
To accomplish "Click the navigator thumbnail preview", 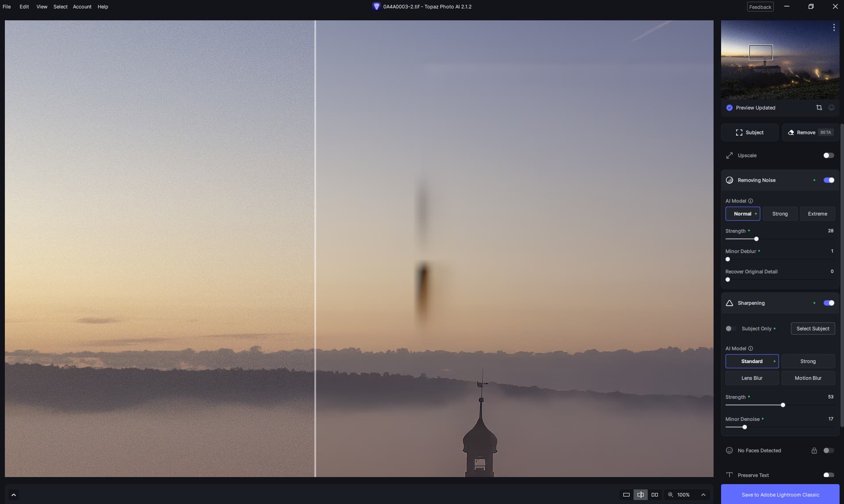I will click(x=780, y=60).
